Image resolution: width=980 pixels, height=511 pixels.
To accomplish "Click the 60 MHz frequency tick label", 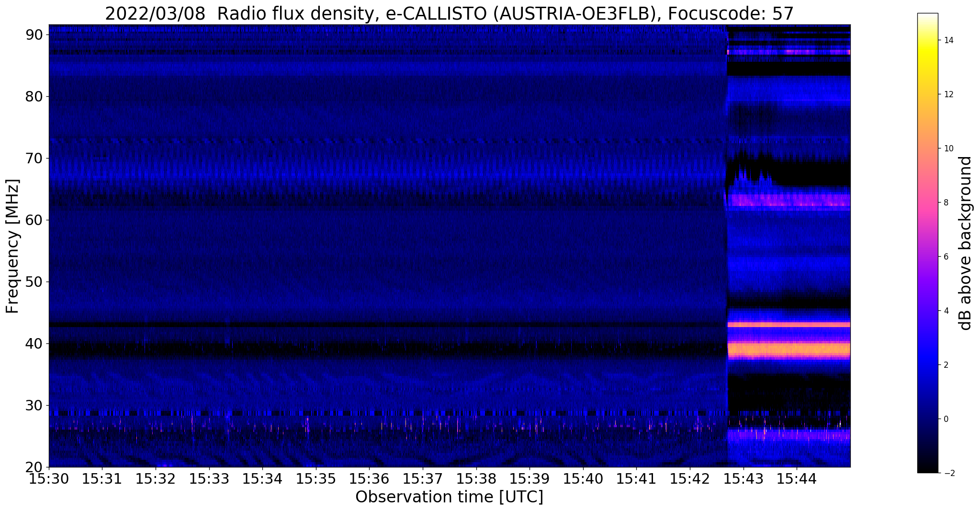I will tap(34, 220).
